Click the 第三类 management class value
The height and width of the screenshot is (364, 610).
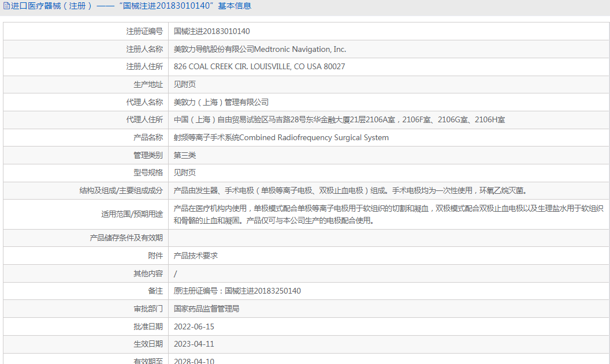pyautogui.click(x=185, y=155)
